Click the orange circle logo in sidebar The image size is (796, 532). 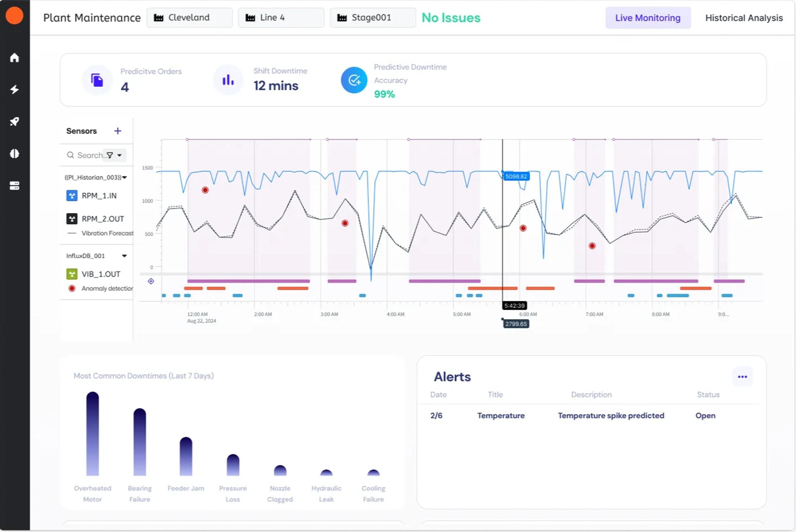pyautogui.click(x=14, y=16)
